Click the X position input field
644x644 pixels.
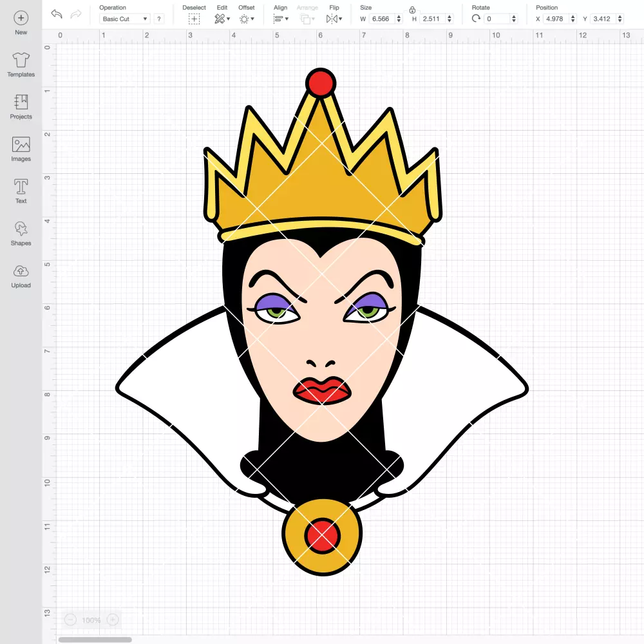[x=556, y=19]
